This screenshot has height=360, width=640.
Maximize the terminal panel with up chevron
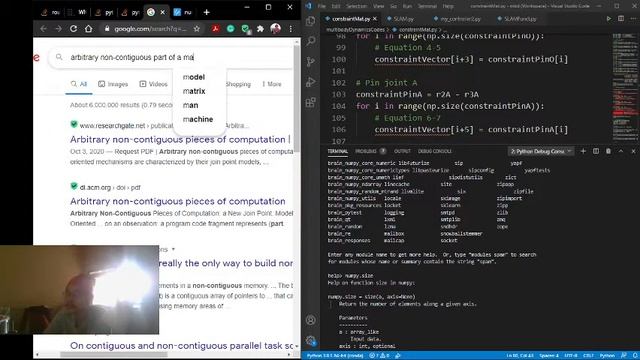point(621,151)
